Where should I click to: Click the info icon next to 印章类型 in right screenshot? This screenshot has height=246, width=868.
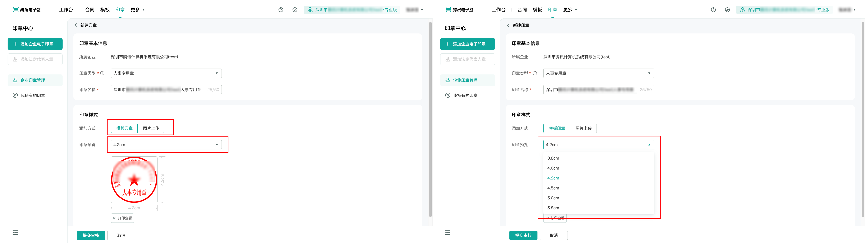click(535, 73)
